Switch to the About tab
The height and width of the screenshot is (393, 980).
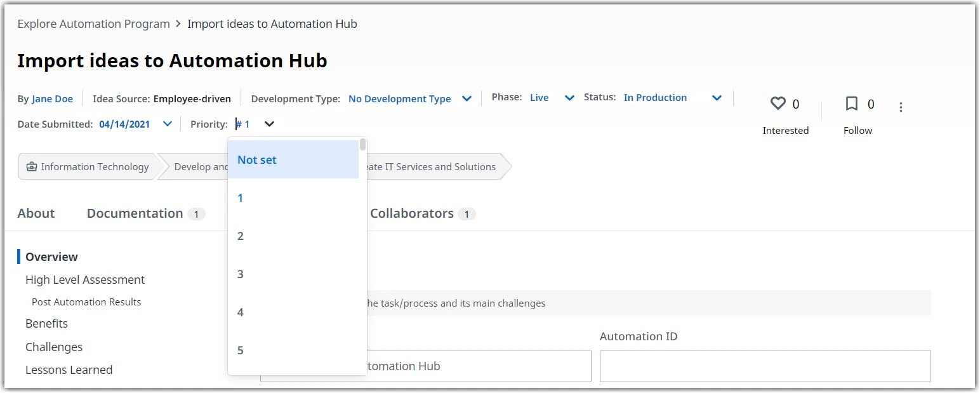tap(36, 213)
